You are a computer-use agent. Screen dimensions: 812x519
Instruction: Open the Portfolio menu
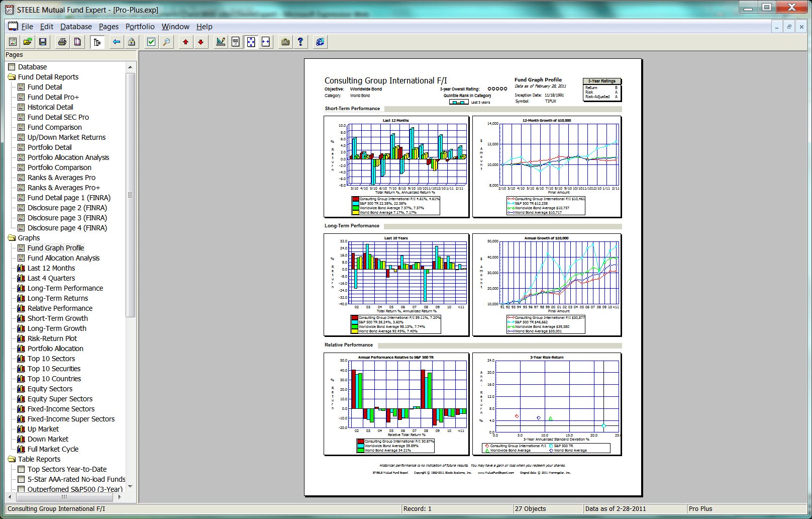point(140,27)
